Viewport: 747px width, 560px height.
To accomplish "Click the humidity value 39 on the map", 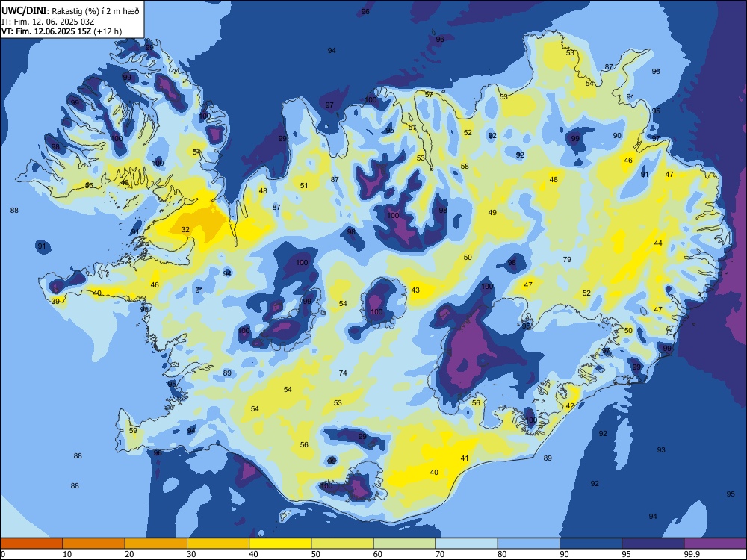I will point(56,301).
